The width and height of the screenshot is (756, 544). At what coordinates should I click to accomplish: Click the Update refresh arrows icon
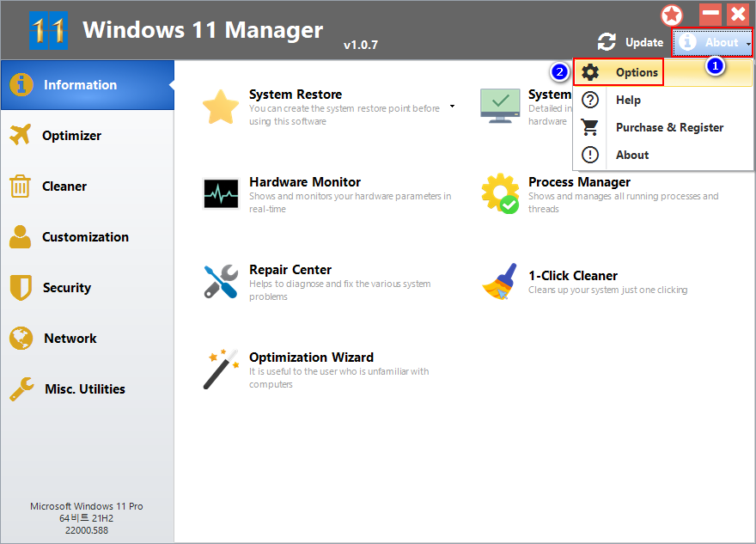607,42
